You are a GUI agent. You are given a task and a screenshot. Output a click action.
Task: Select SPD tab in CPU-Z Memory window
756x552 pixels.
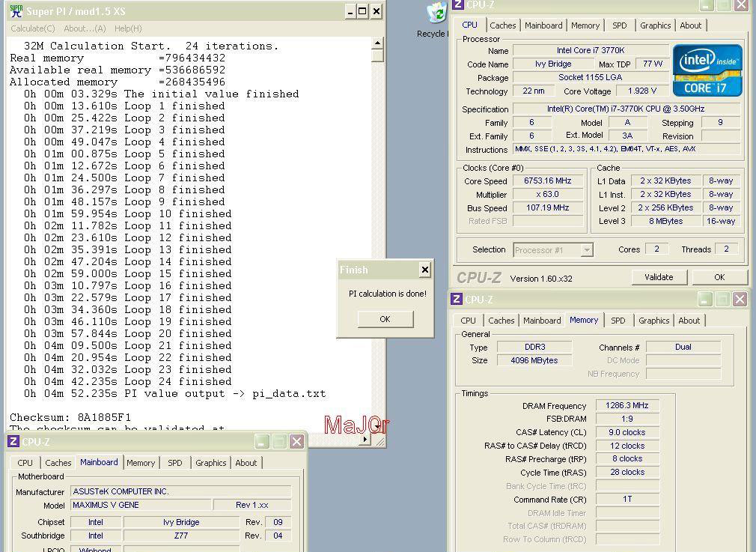pyautogui.click(x=618, y=321)
